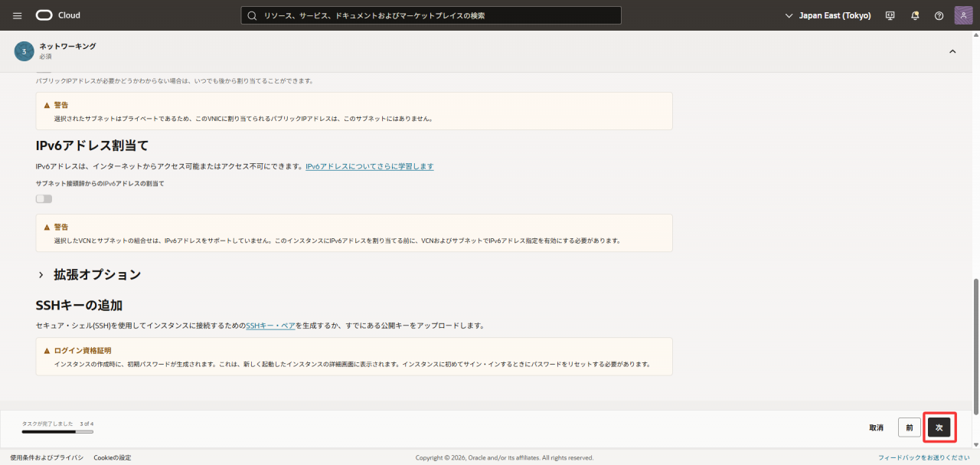Click the IPv6アドレス割当て heading
The width and height of the screenshot is (980, 465).
tap(92, 146)
